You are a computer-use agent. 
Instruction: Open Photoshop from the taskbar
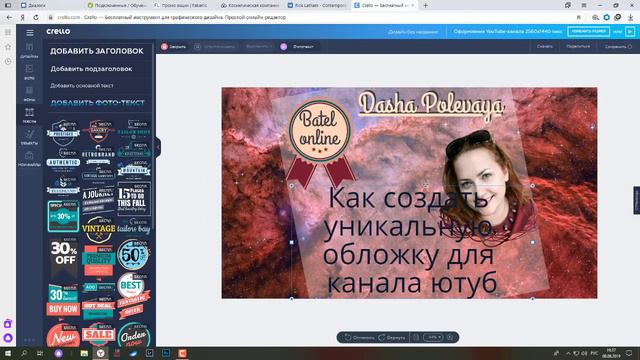(x=166, y=353)
